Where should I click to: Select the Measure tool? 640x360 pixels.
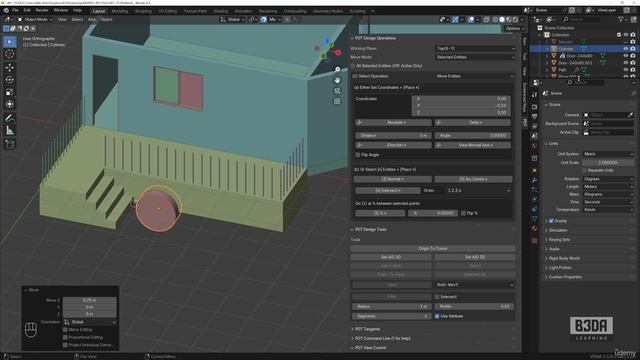click(x=9, y=131)
